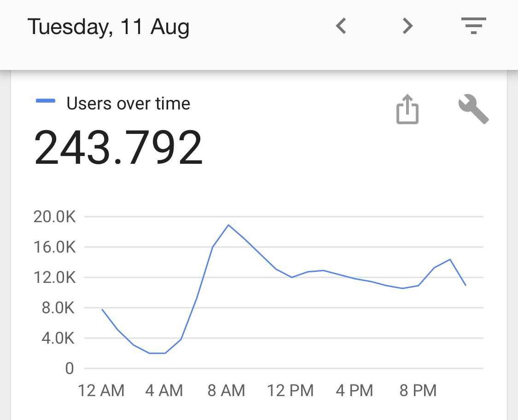Click the 20.0K y-axis label

(54, 217)
